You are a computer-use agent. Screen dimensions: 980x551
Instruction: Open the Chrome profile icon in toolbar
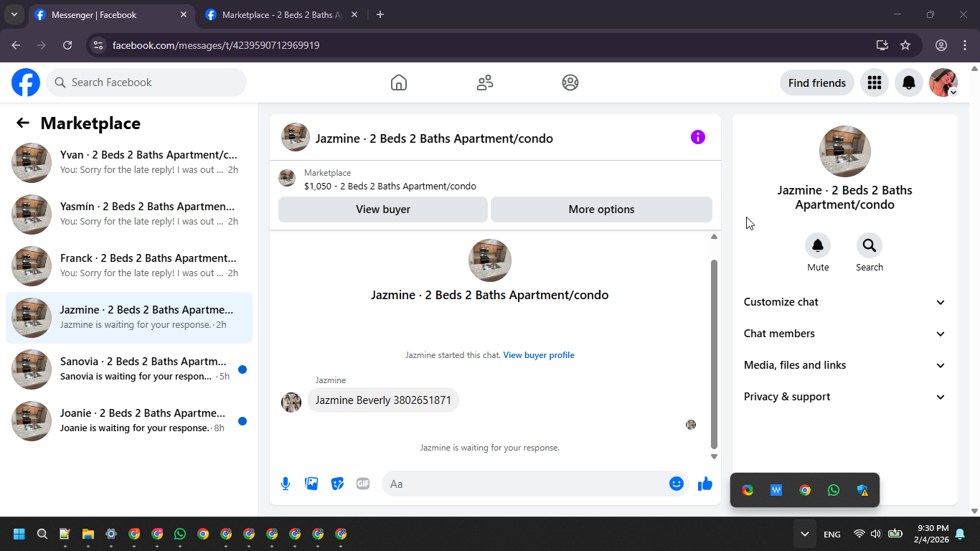pyautogui.click(x=941, y=45)
